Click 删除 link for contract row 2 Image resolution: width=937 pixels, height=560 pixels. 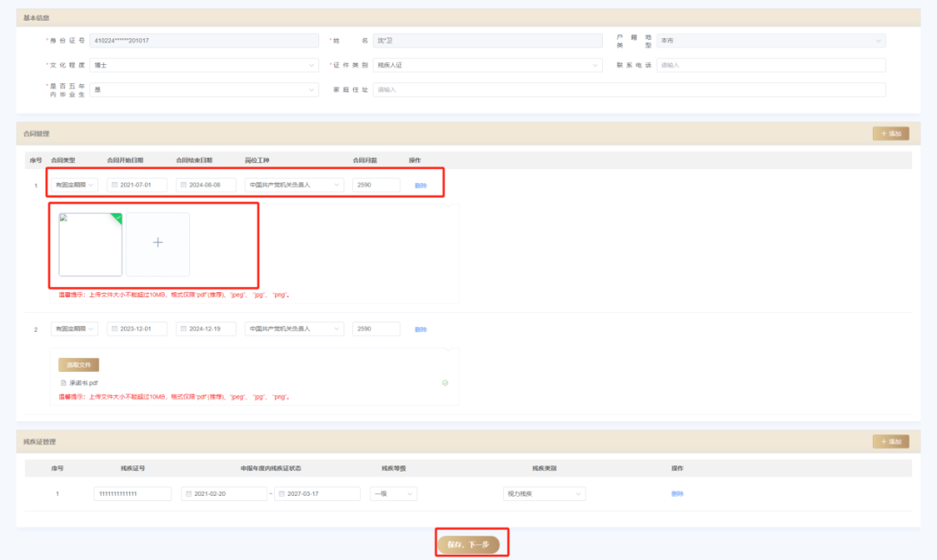tap(421, 329)
